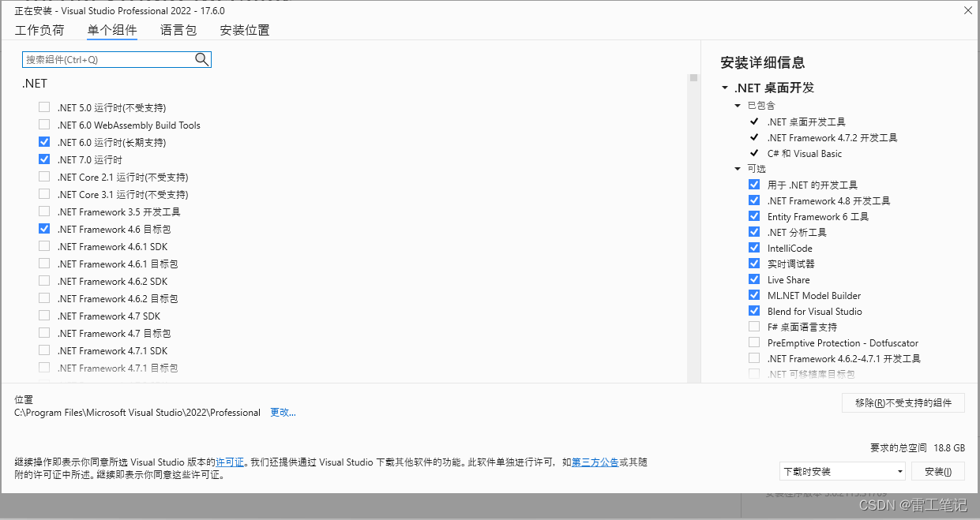The width and height of the screenshot is (980, 520).
Task: Check .NET Framework 4.6.1 目标包
Action: pyautogui.click(x=44, y=264)
